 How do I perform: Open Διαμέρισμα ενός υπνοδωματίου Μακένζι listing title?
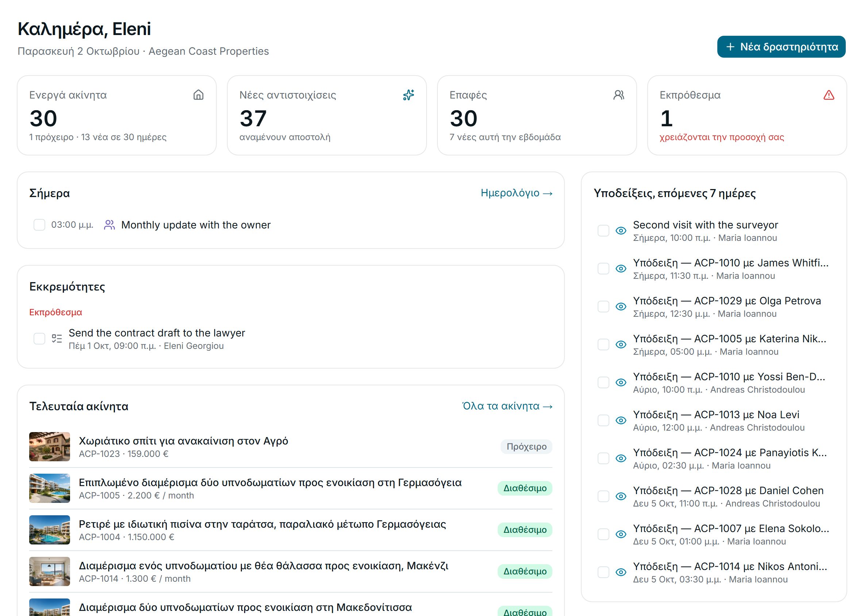tap(263, 566)
